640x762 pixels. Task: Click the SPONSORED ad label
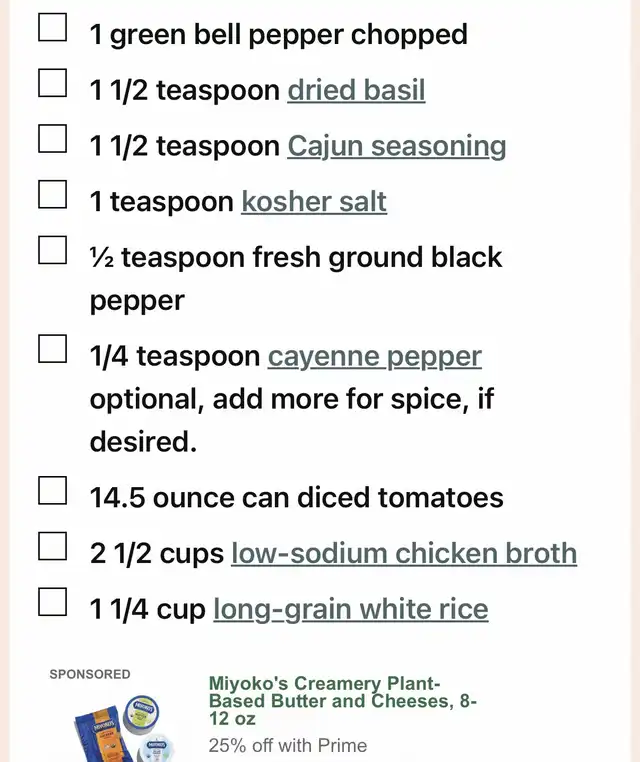[x=90, y=675]
